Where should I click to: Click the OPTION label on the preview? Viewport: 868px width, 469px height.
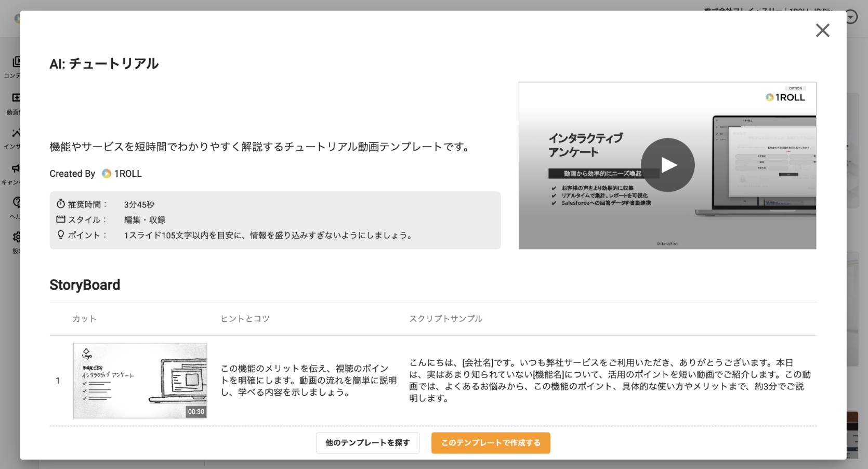[797, 89]
